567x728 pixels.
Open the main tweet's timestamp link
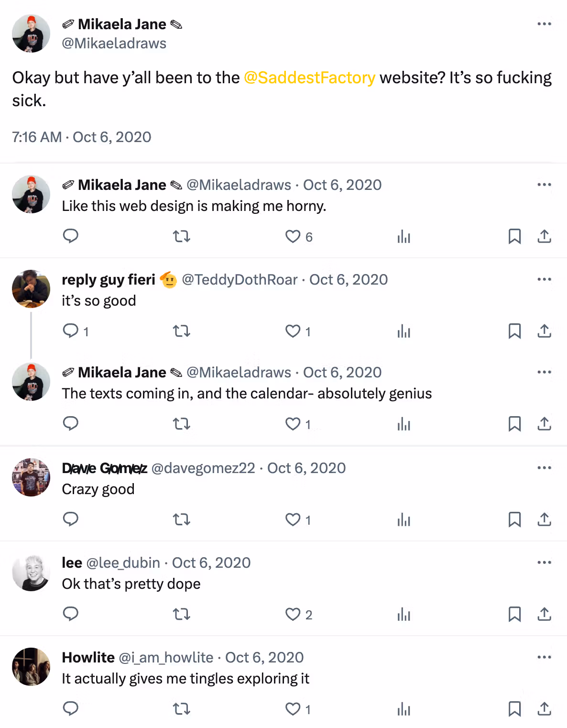pos(82,137)
